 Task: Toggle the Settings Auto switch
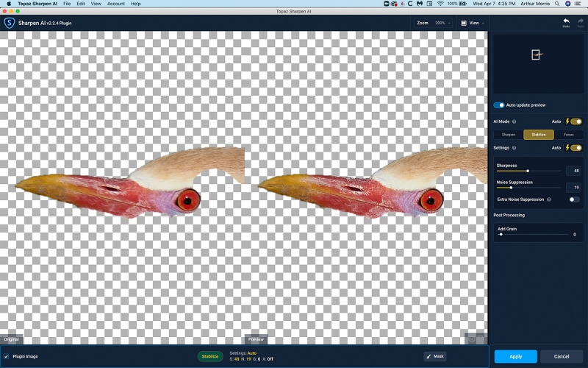pyautogui.click(x=576, y=148)
